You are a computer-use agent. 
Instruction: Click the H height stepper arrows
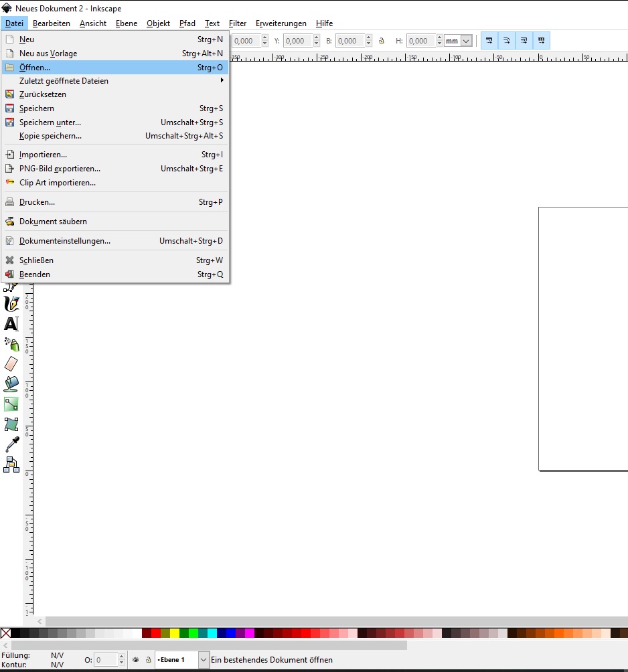[439, 41]
